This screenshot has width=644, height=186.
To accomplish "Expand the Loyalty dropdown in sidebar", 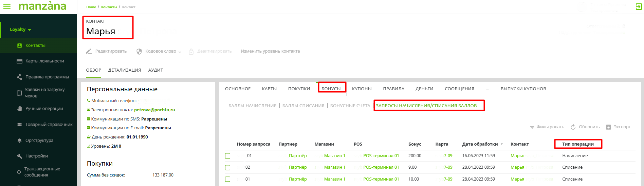I will pos(30,30).
